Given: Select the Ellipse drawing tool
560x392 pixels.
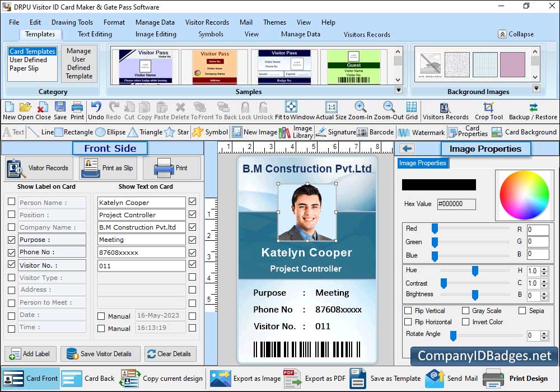Looking at the screenshot, I should (111, 132).
